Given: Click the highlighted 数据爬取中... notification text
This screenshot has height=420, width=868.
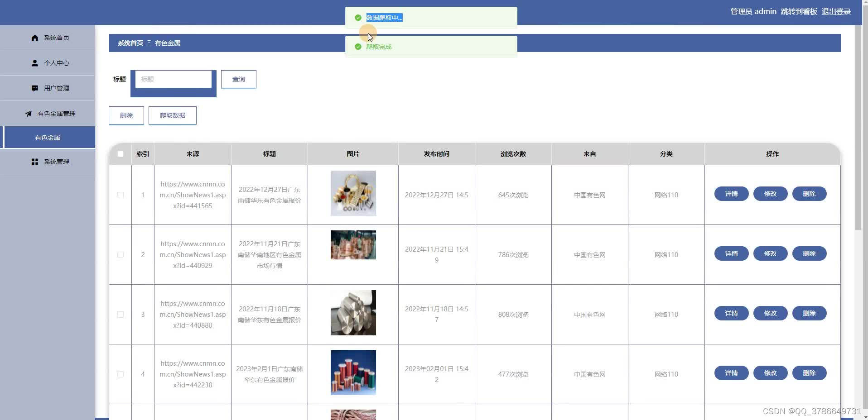Looking at the screenshot, I should click(x=384, y=18).
